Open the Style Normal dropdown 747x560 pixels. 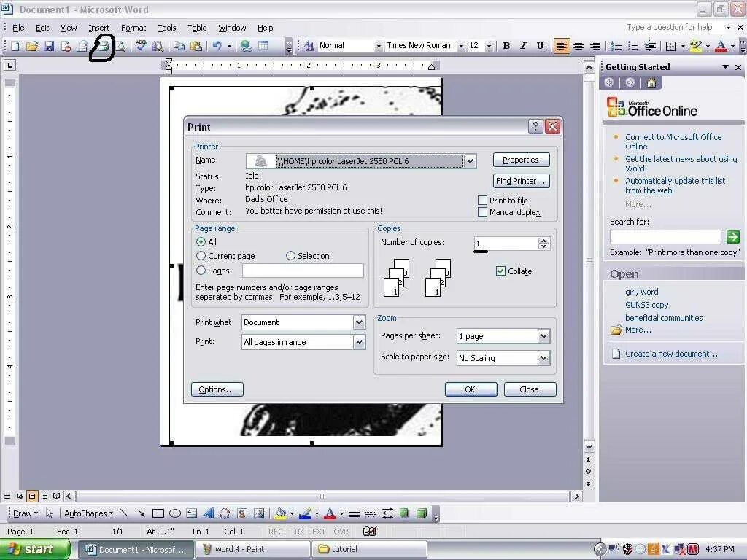379,46
